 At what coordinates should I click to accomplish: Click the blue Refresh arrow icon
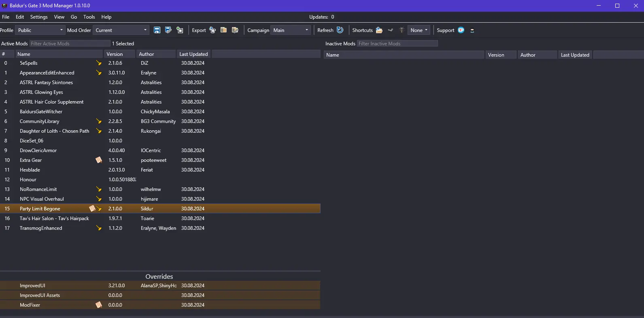[340, 30]
